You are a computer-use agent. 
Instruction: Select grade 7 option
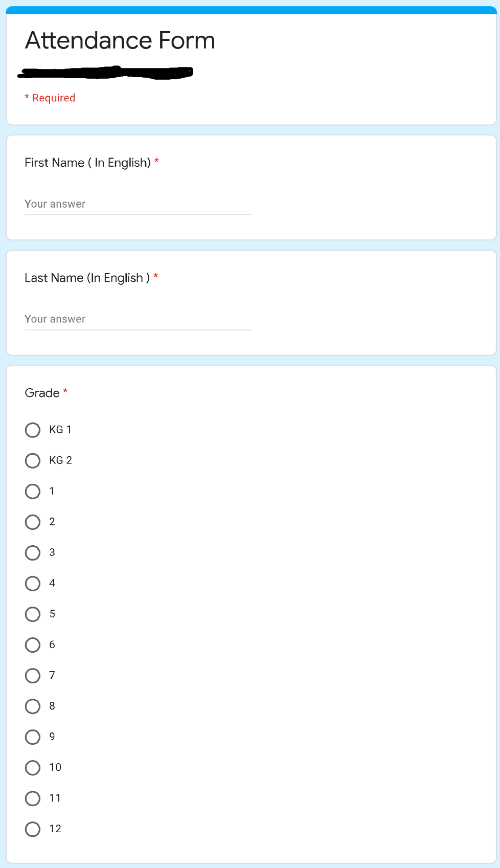point(33,675)
